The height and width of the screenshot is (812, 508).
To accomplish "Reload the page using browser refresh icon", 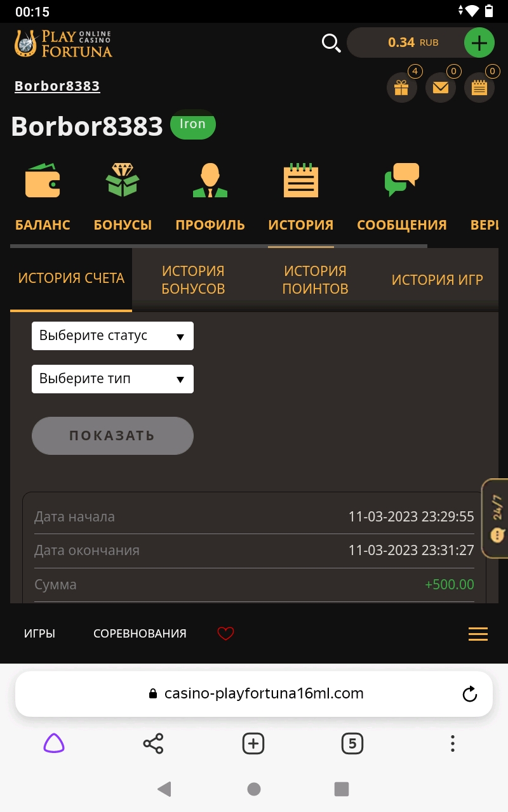I will [470, 694].
